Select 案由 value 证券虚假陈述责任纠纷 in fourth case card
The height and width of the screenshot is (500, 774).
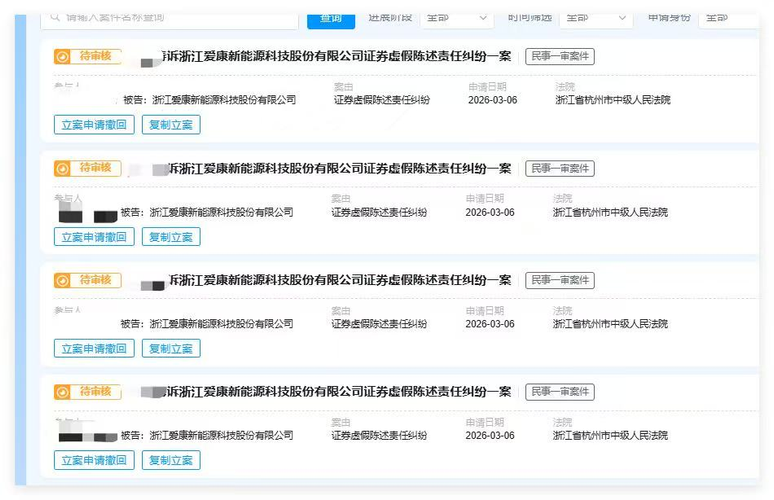[379, 436]
